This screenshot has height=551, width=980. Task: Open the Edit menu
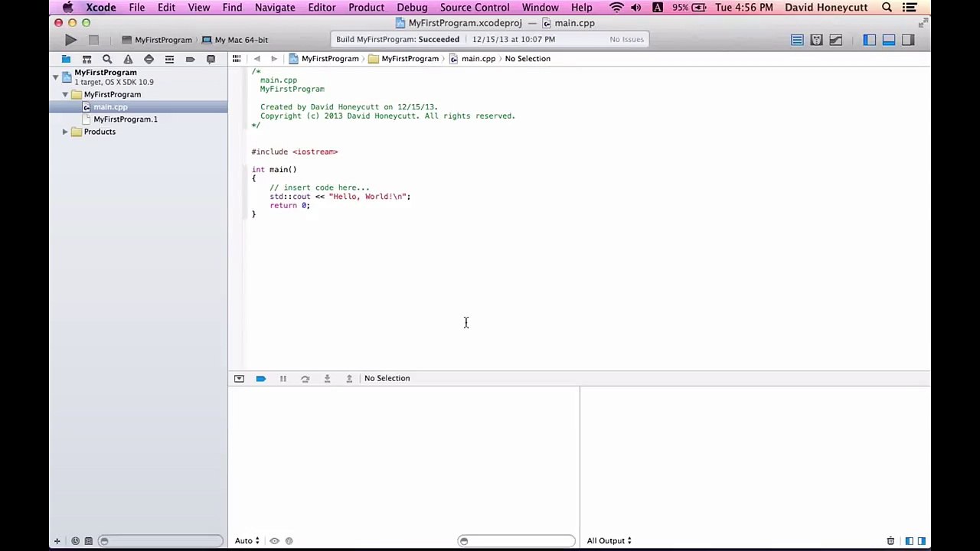166,8
